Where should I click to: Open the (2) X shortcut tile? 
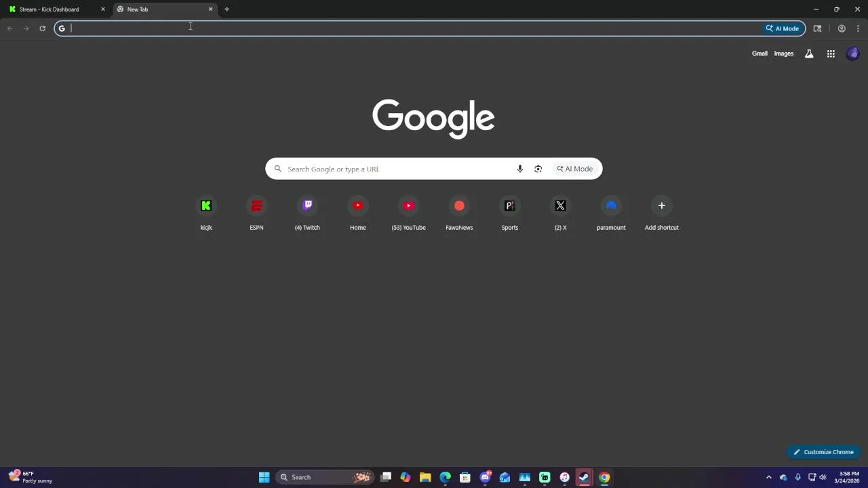coord(560,213)
